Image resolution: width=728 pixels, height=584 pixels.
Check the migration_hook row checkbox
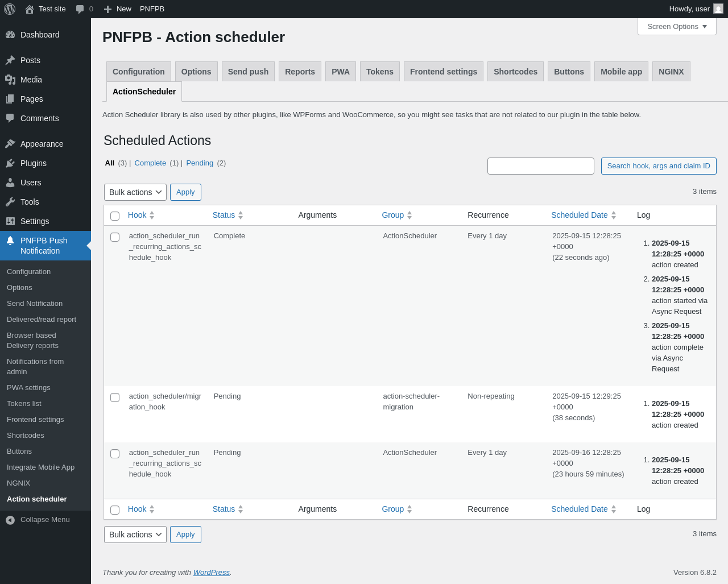(x=115, y=397)
